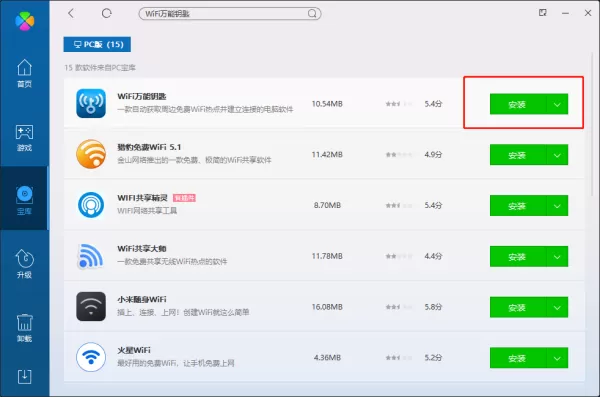This screenshot has width=600, height=397.
Task: Install 火星WiFi
Action: coord(518,358)
